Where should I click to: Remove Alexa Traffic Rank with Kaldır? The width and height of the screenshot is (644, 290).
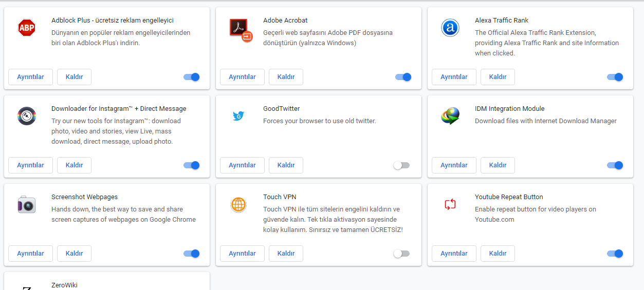point(498,77)
